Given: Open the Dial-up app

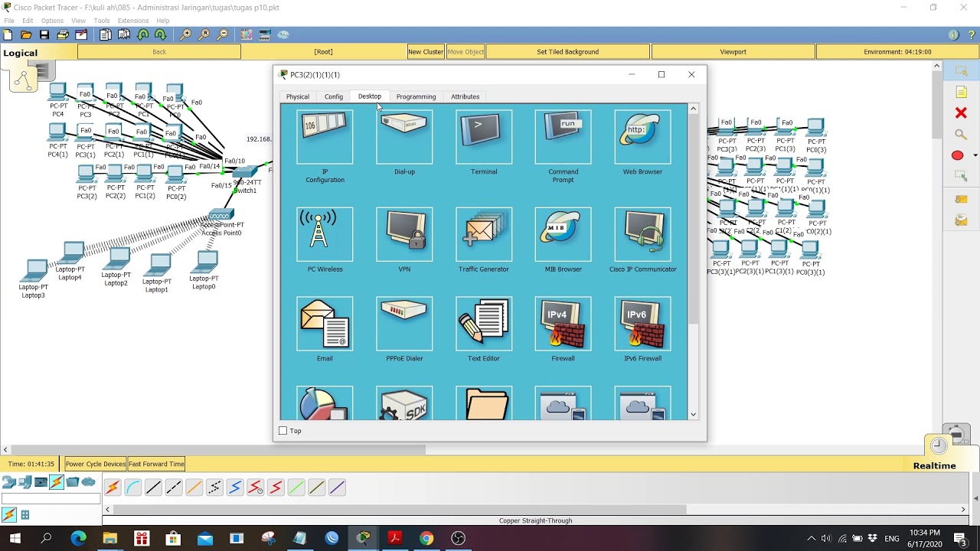Looking at the screenshot, I should (x=404, y=137).
